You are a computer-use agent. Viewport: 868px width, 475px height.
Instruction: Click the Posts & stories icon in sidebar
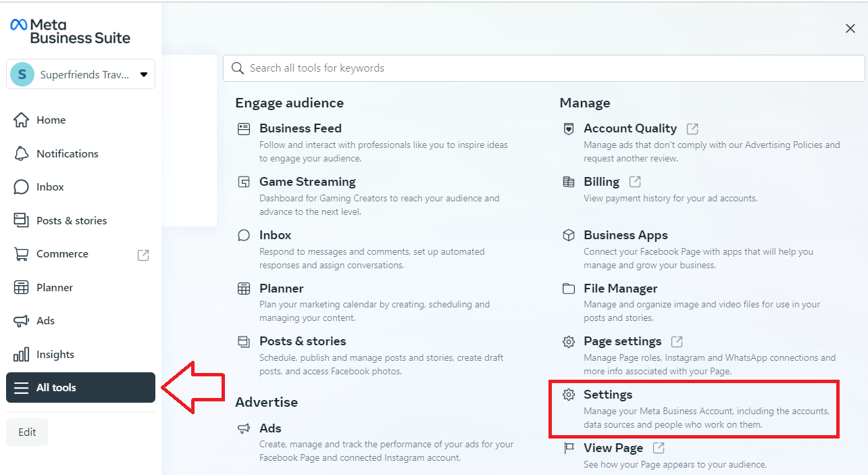[22, 220]
